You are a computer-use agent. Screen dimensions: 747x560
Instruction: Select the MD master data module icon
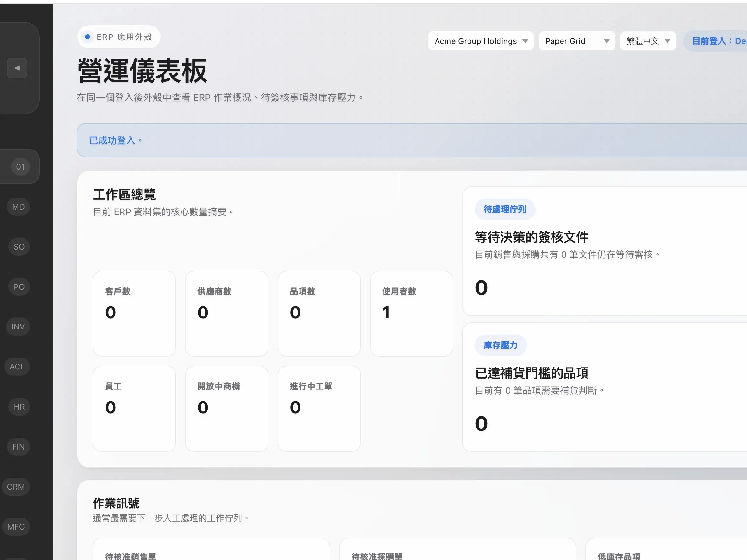[18, 206]
